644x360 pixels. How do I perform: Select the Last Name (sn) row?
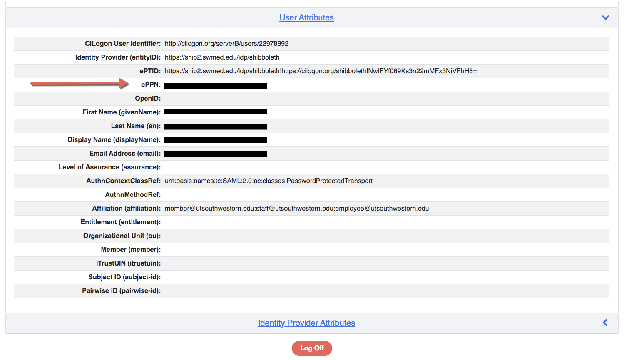(215, 126)
